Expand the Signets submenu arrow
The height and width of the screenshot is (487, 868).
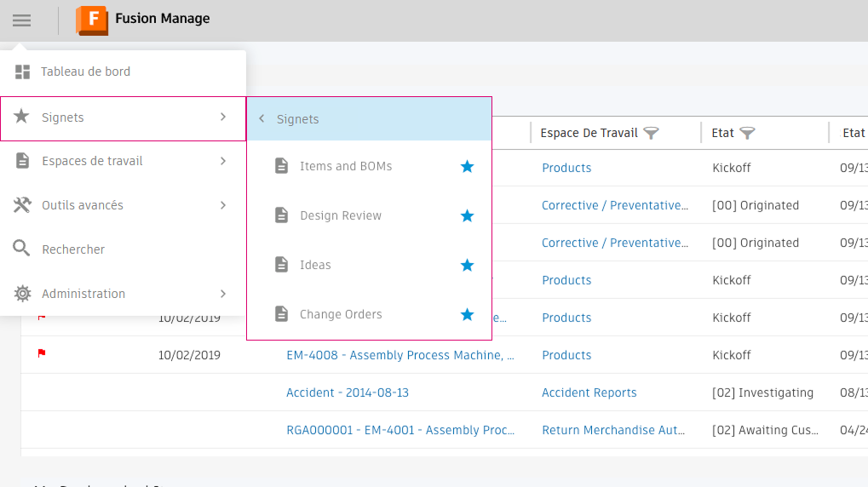point(223,117)
